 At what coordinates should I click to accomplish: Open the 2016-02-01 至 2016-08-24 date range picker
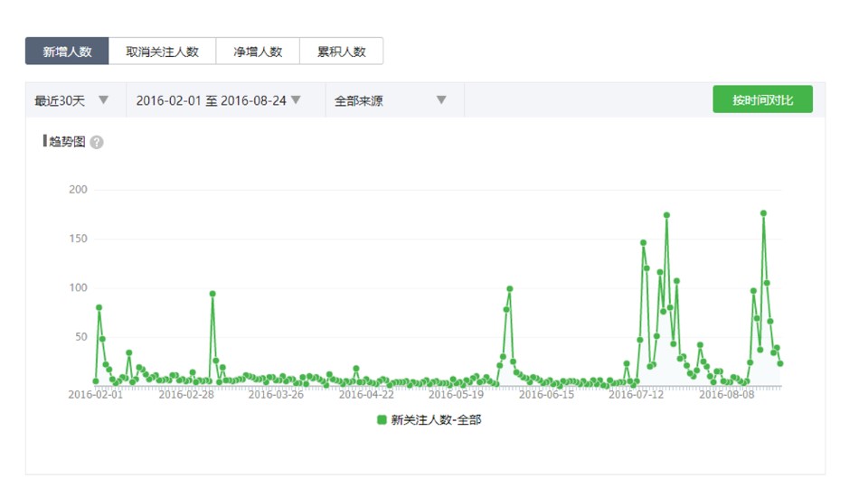[x=211, y=100]
